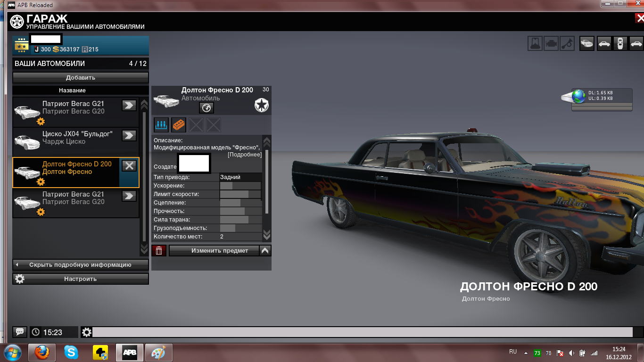Sort list by Название column header
This screenshot has width=644, height=362.
tap(72, 90)
